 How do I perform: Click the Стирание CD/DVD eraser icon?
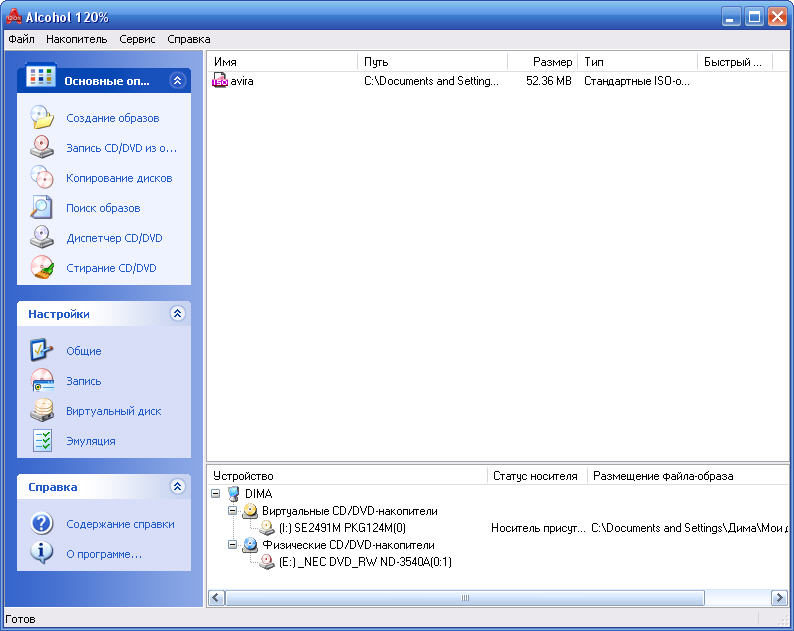click(x=42, y=267)
